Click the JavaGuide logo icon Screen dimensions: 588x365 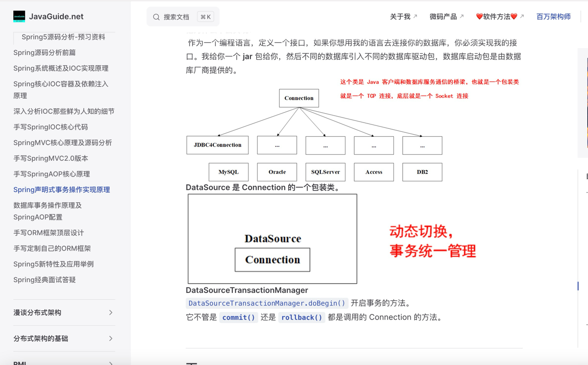[19, 17]
